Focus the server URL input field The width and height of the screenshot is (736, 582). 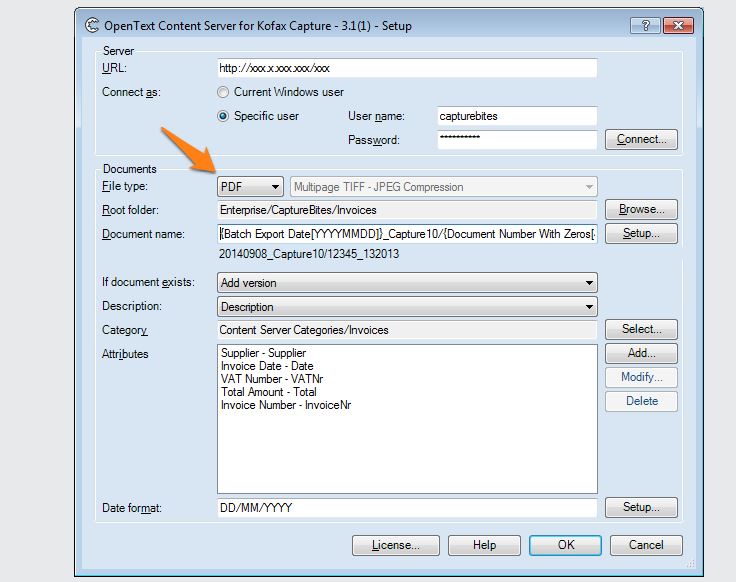(x=407, y=68)
